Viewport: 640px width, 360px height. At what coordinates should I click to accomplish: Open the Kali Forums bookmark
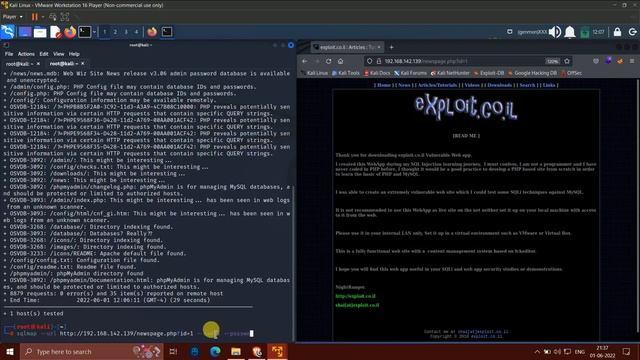(x=410, y=73)
